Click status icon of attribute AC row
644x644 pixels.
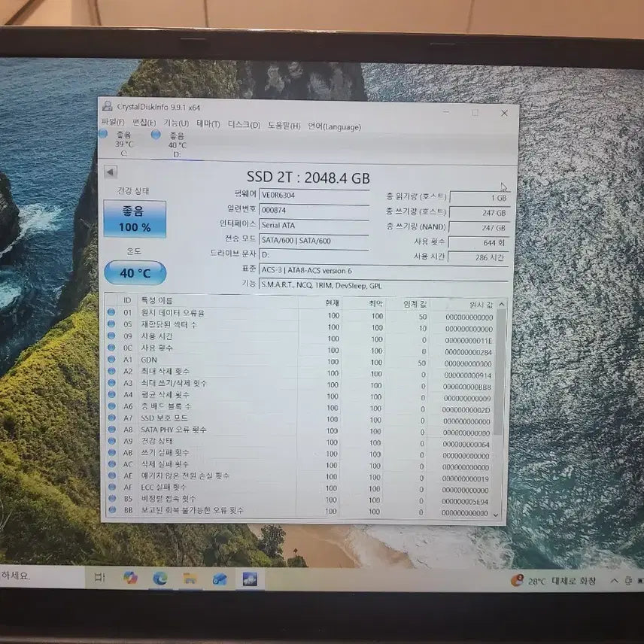[x=111, y=463]
